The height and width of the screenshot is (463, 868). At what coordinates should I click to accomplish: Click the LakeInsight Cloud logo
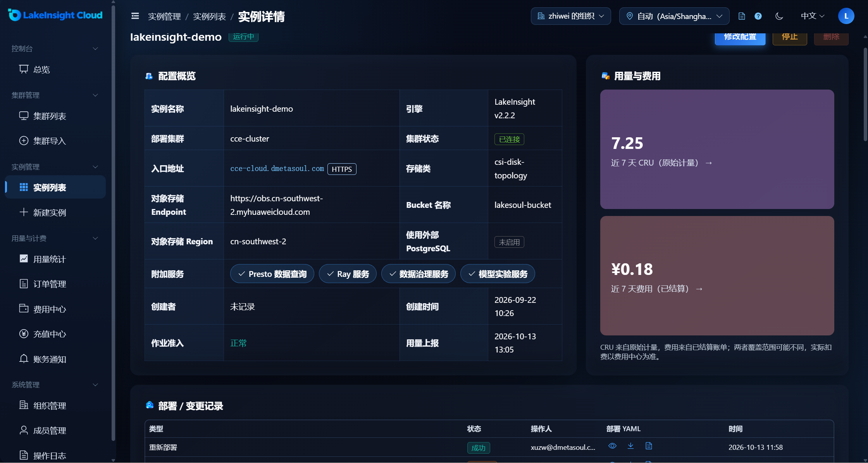55,15
